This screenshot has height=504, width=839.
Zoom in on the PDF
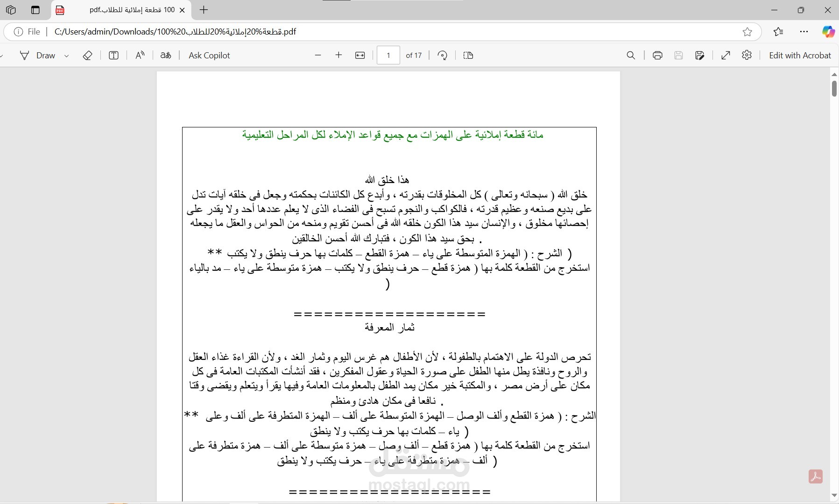(338, 56)
